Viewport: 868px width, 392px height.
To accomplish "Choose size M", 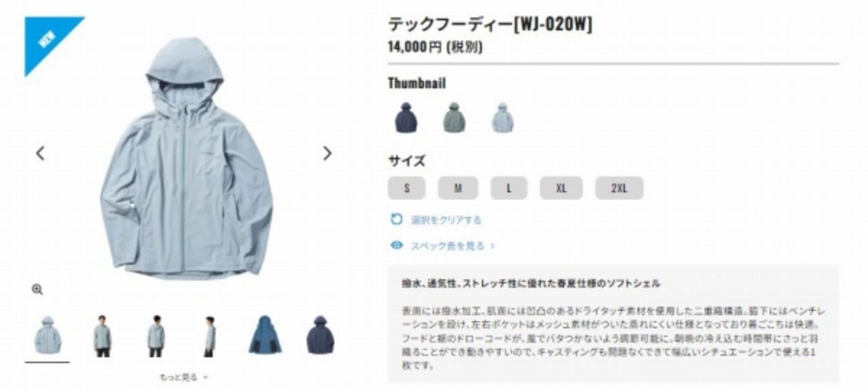I will pos(458,188).
